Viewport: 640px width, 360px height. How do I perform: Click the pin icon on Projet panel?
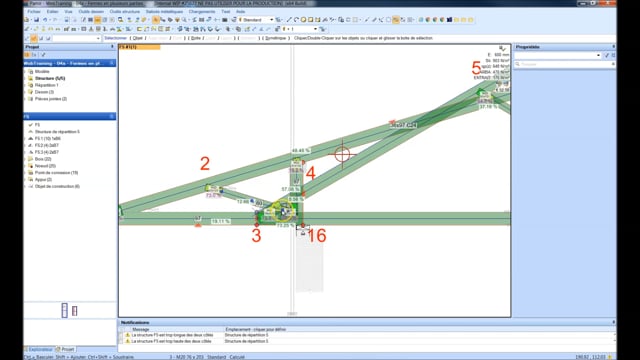pyautogui.click(x=112, y=47)
